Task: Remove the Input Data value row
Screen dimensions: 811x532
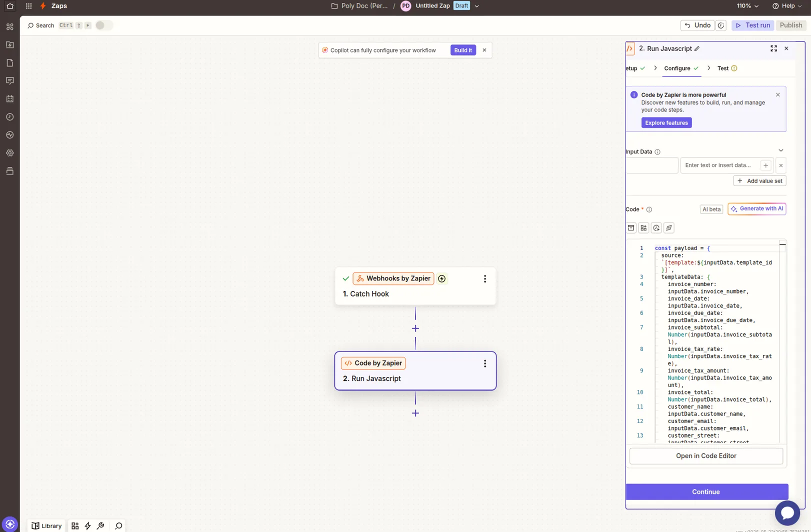Action: click(781, 165)
